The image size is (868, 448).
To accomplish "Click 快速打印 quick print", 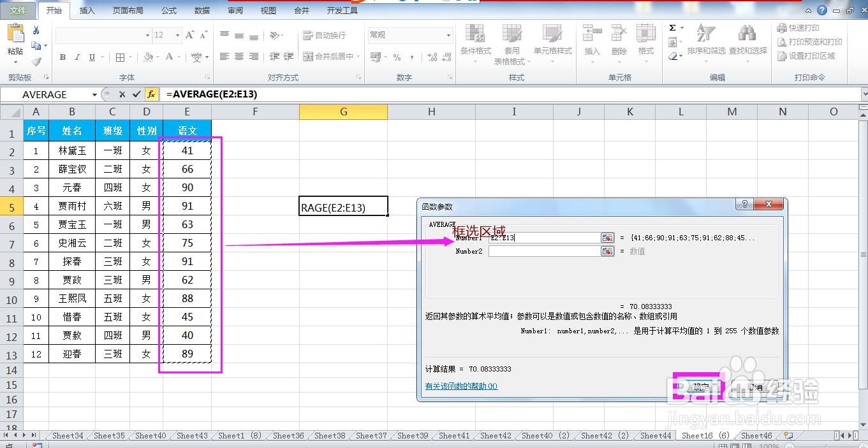I will pos(798,28).
